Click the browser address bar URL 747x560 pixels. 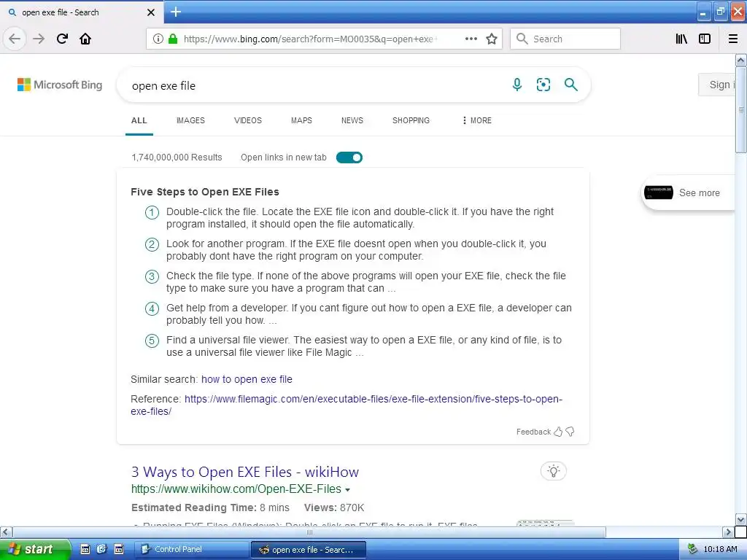(311, 39)
